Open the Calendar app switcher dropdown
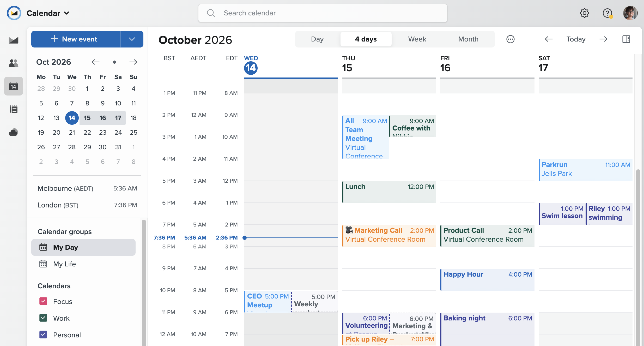The height and width of the screenshot is (346, 644). pos(48,13)
